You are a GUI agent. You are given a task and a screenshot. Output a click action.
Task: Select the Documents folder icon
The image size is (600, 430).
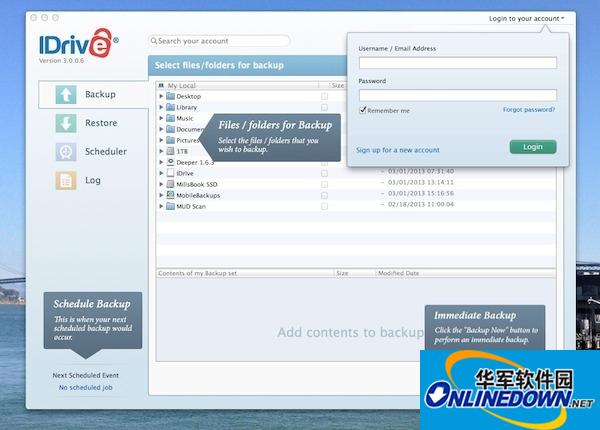[170, 129]
